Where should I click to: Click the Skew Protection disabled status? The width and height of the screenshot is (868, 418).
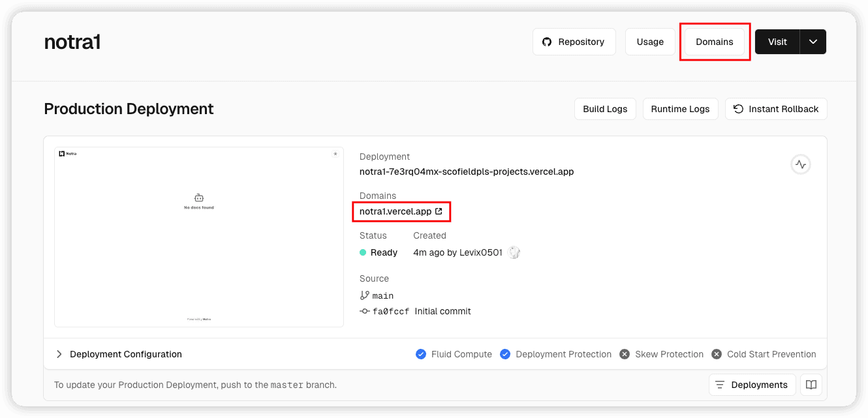coord(624,354)
